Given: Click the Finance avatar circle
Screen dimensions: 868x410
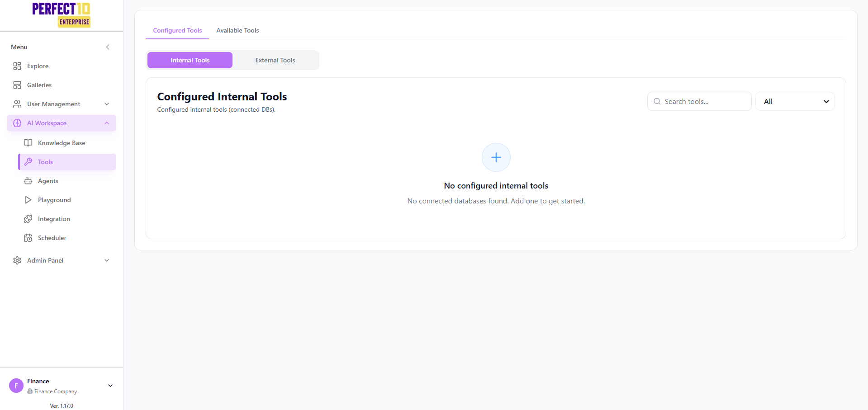Looking at the screenshot, I should [x=16, y=386].
